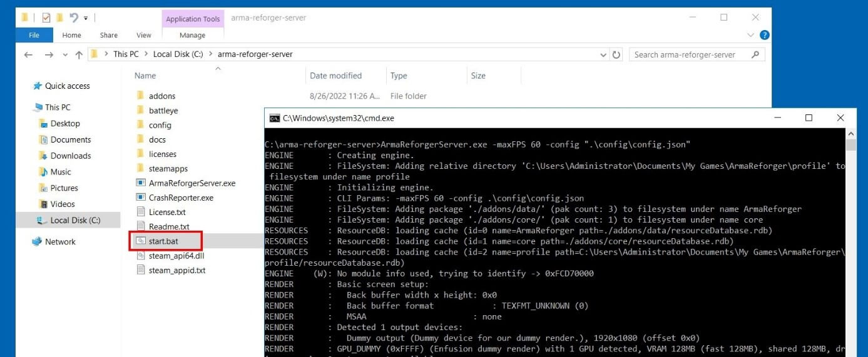This screenshot has width=868, height=357.
Task: Expand chevron between This PC and Local Disk
Action: (x=146, y=54)
